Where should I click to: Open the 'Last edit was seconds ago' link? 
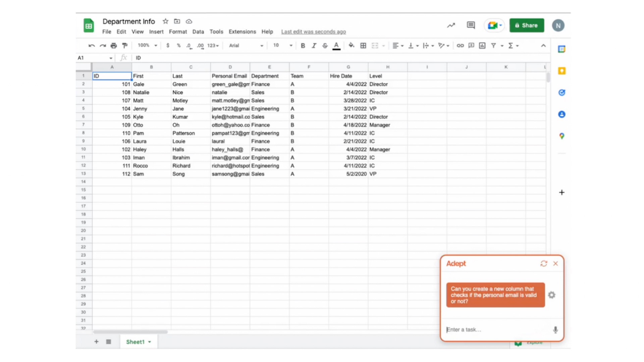pyautogui.click(x=313, y=32)
